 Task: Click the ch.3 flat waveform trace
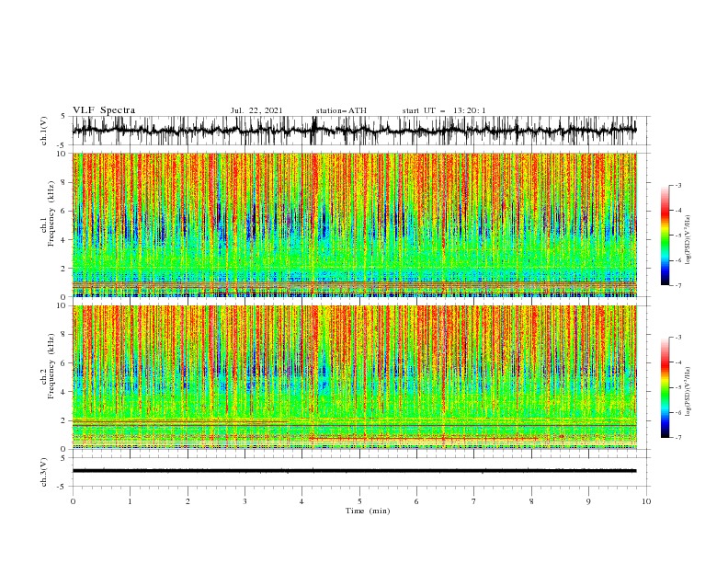pos(354,471)
